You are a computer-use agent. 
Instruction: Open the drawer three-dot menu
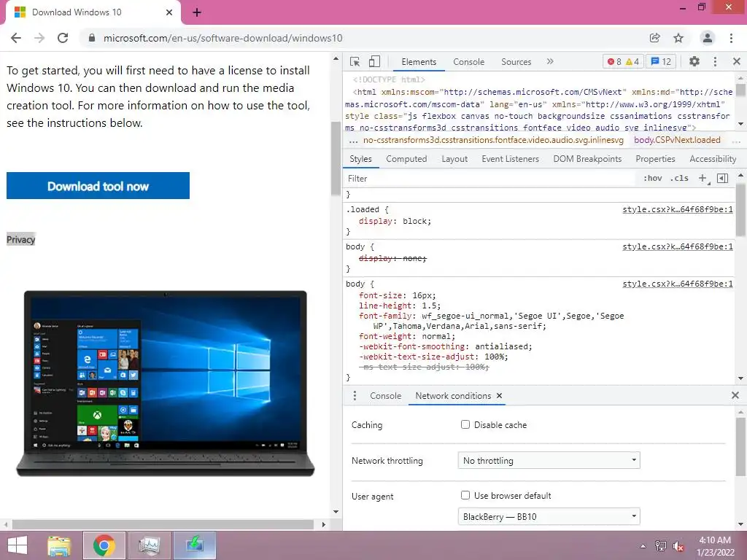355,396
